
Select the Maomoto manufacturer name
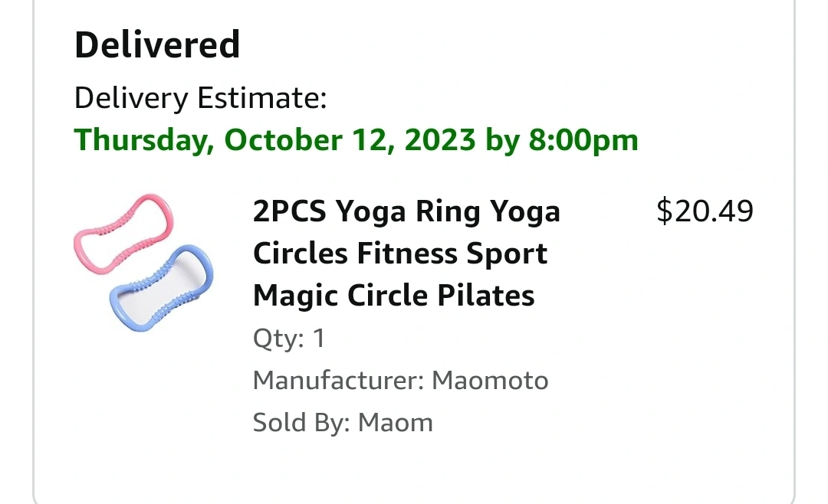point(490,381)
